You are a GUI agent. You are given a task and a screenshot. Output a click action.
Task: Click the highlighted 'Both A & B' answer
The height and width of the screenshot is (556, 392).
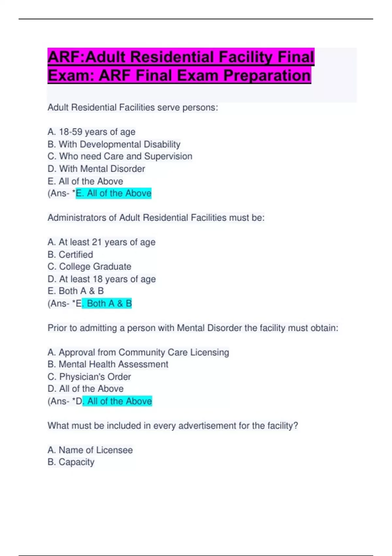point(107,304)
